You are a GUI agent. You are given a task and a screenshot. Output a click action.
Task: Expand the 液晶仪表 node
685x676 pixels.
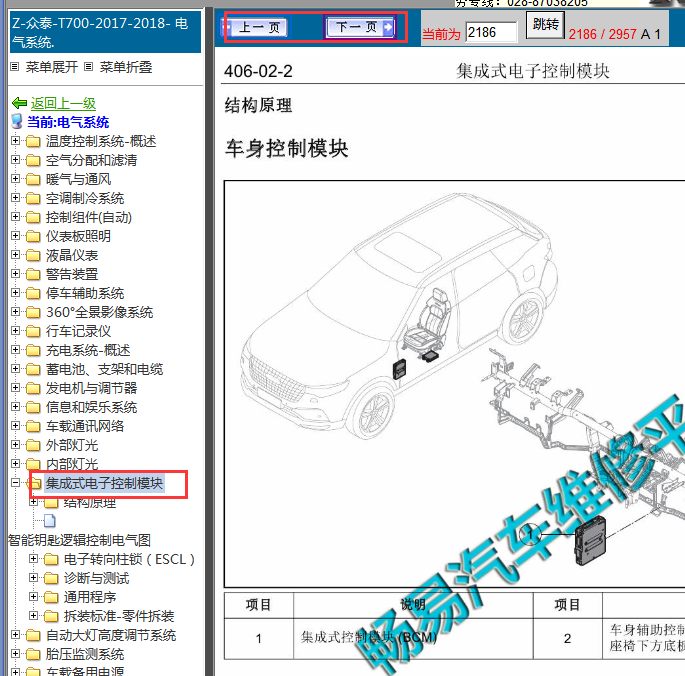pyautogui.click(x=15, y=254)
